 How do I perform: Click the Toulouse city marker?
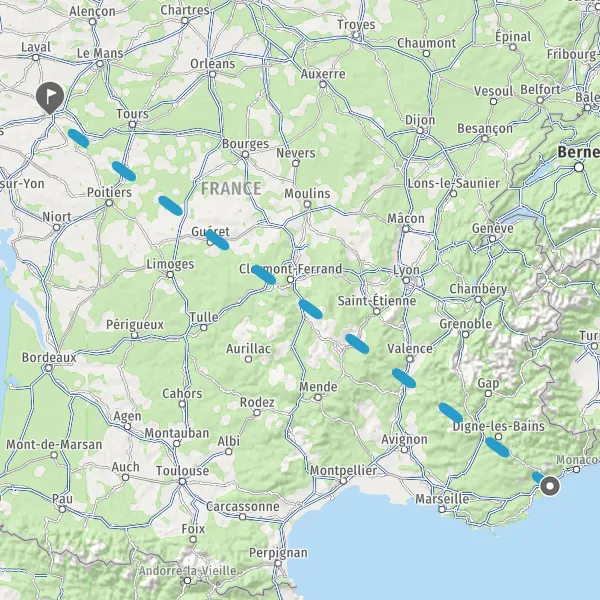(x=183, y=481)
